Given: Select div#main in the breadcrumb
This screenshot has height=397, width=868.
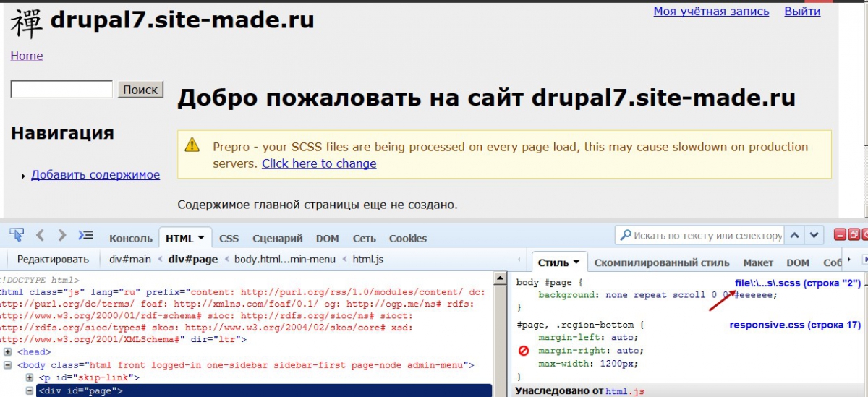Looking at the screenshot, I should [x=130, y=259].
